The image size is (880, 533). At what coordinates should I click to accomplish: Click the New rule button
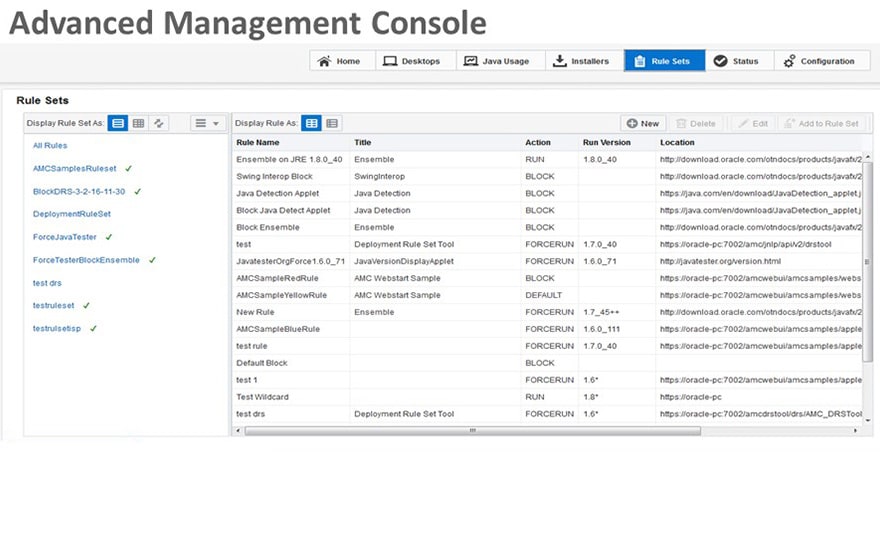click(643, 123)
